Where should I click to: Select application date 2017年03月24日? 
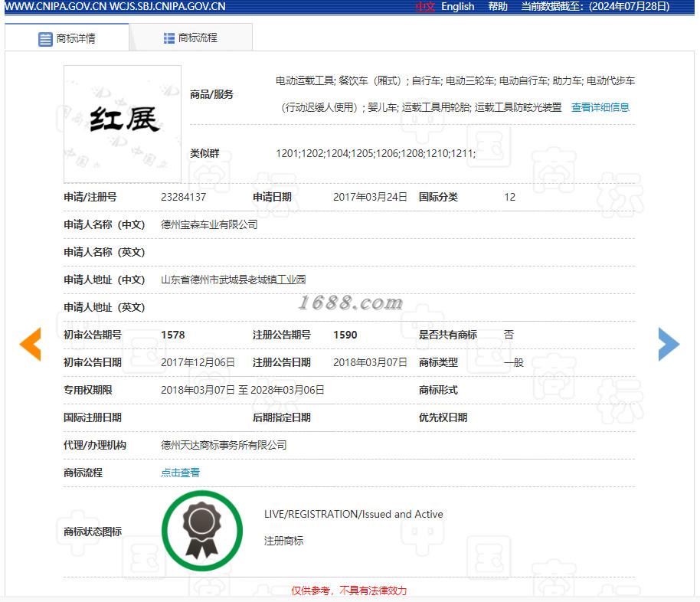coord(370,197)
